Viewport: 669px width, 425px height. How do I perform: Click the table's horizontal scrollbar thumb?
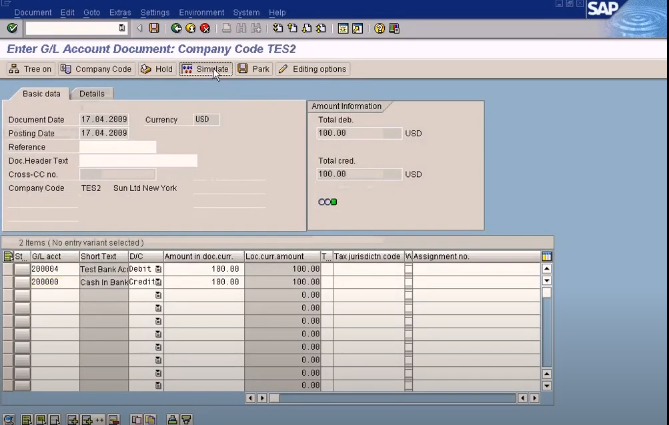click(x=274, y=398)
